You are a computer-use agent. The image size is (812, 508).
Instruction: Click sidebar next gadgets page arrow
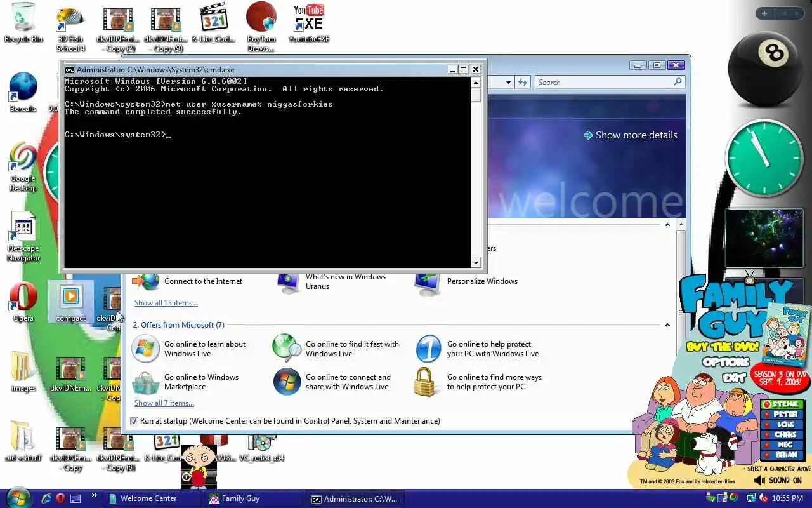(x=797, y=13)
